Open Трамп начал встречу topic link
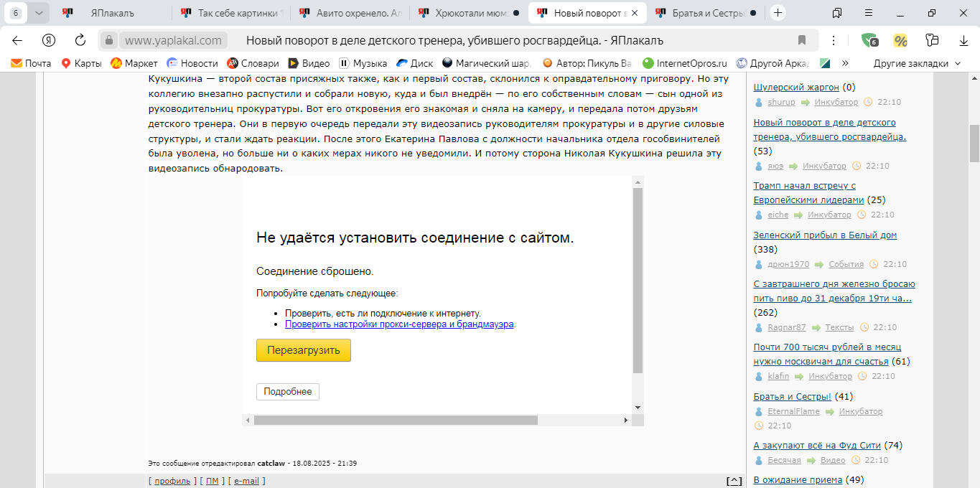 [x=809, y=192]
